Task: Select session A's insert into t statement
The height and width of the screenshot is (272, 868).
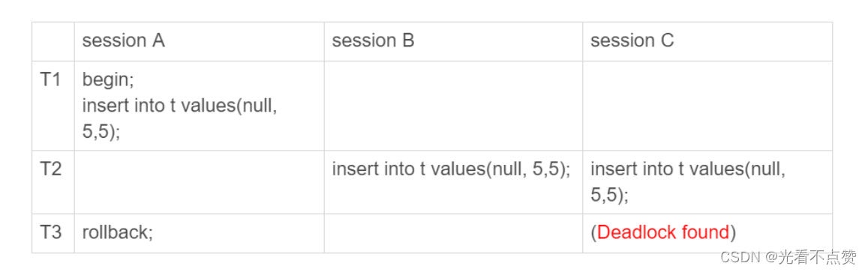Action: pos(180,117)
